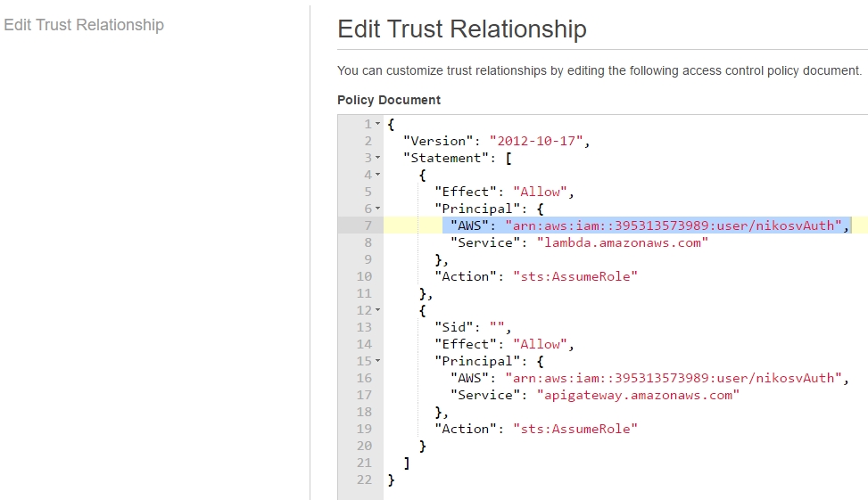Collapse the Principal fold on line 6
This screenshot has height=500, width=868.
coord(377,209)
